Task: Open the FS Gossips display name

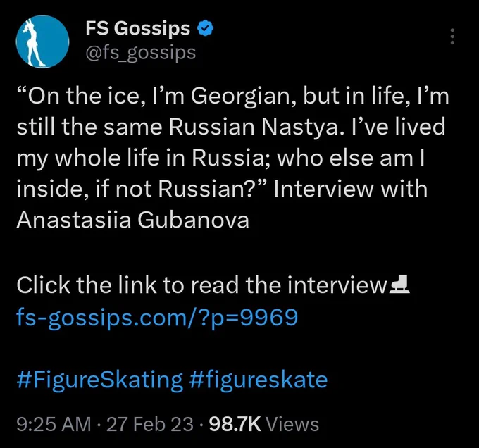Action: pos(138,28)
